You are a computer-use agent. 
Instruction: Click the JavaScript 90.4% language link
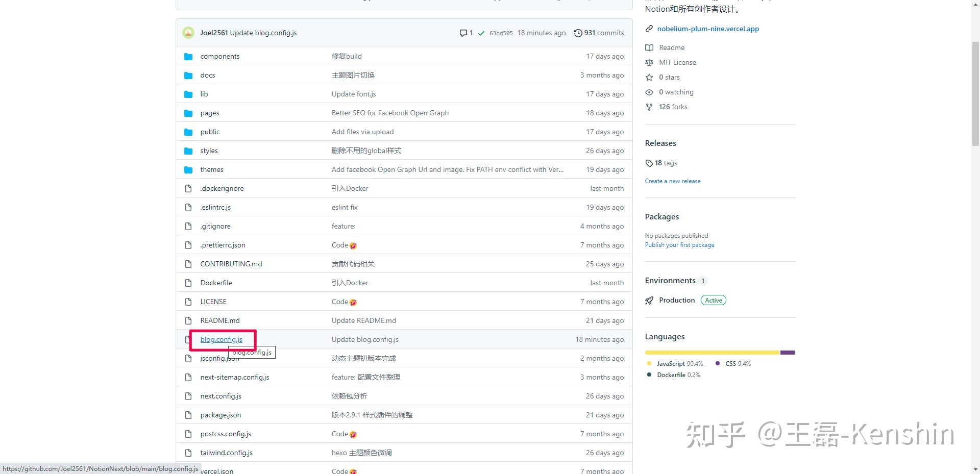675,364
